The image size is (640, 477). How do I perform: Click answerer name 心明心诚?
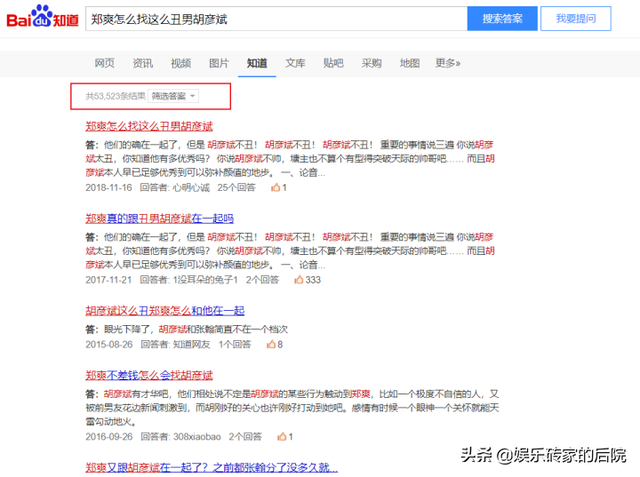click(191, 188)
